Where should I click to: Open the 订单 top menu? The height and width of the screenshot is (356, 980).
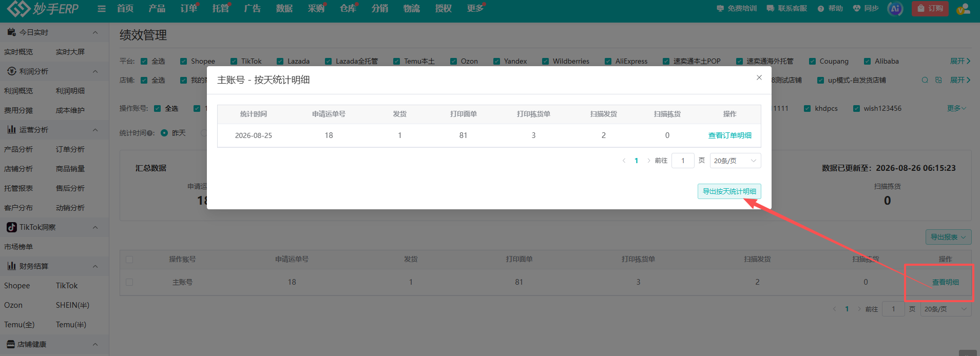coord(189,9)
